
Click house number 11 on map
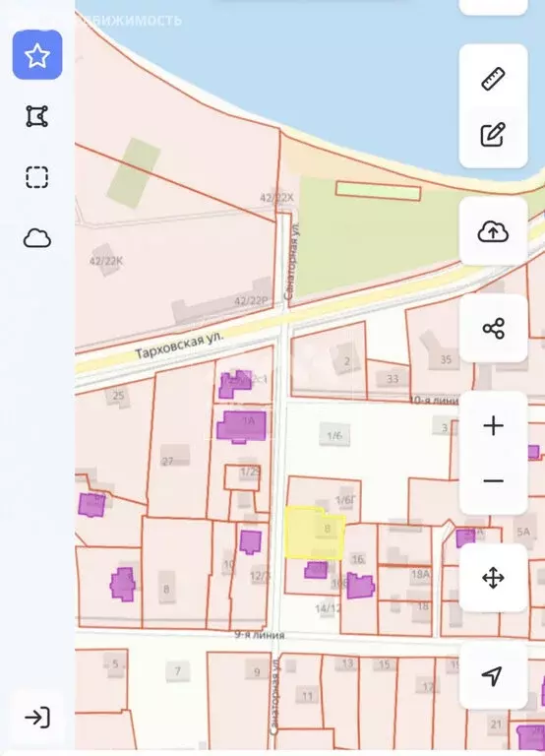pyautogui.click(x=308, y=696)
